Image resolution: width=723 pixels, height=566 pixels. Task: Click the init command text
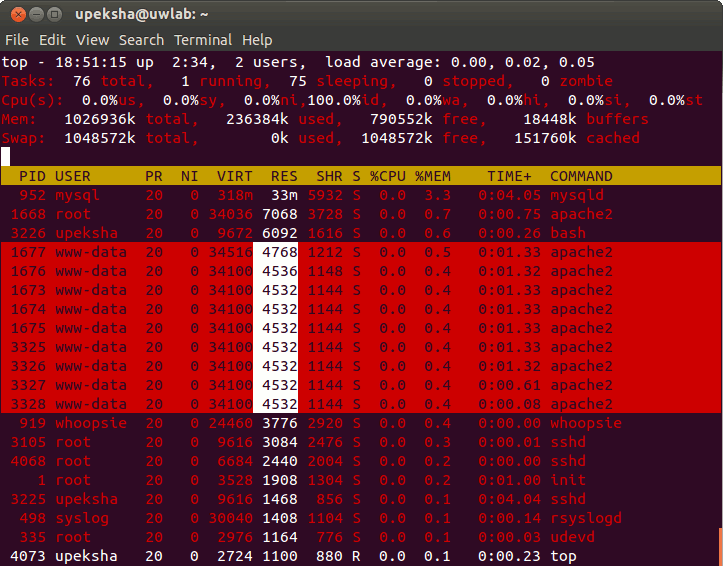click(x=568, y=480)
